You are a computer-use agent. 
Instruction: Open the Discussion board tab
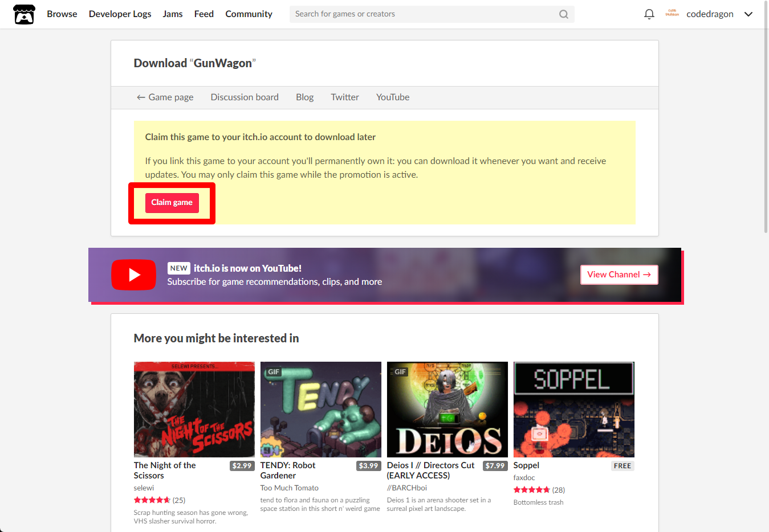pyautogui.click(x=245, y=97)
